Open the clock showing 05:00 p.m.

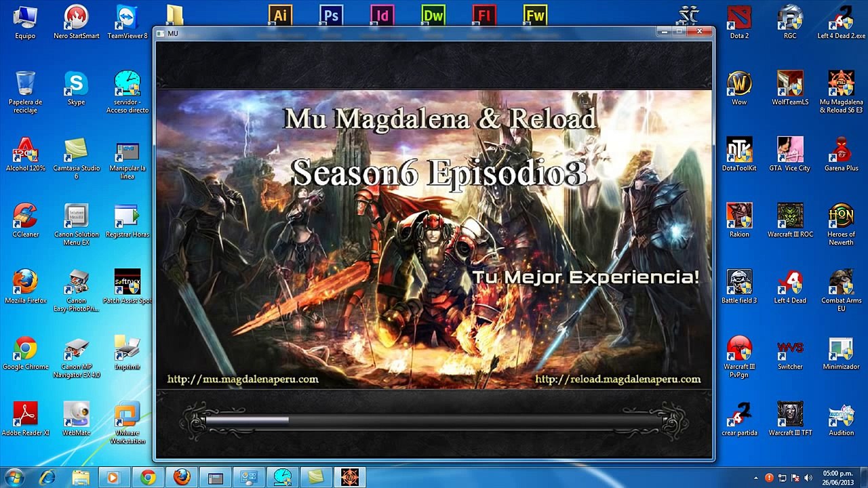838,478
